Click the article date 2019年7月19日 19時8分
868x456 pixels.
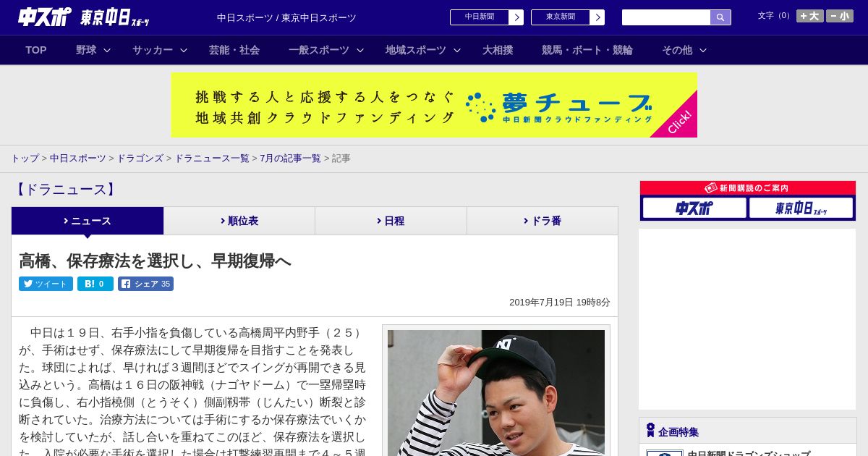[560, 303]
